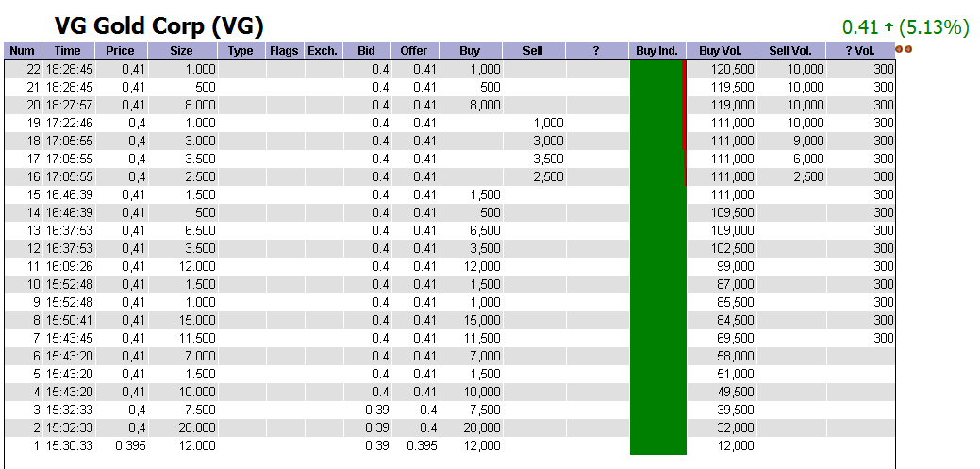
Task: Click the size 15.000 of trade 8
Action: tap(195, 320)
